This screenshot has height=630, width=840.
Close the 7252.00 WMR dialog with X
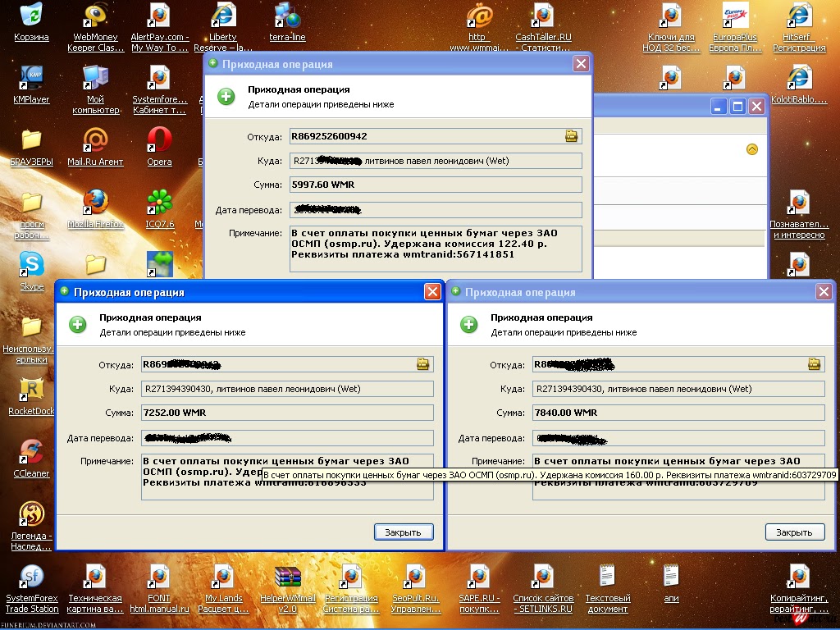click(432, 292)
